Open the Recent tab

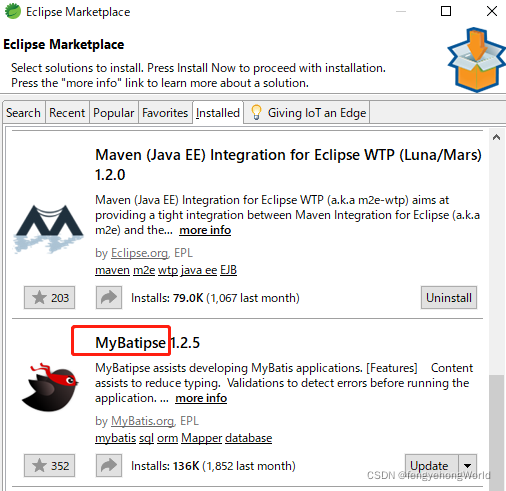(x=67, y=113)
